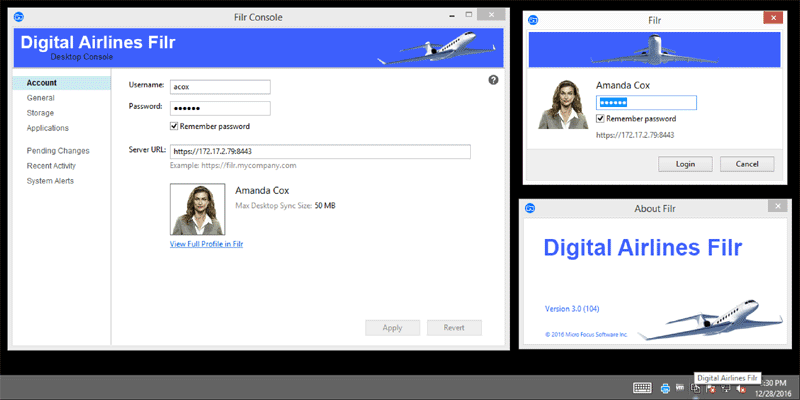
Task: Close the Filr Console window
Action: [492, 15]
